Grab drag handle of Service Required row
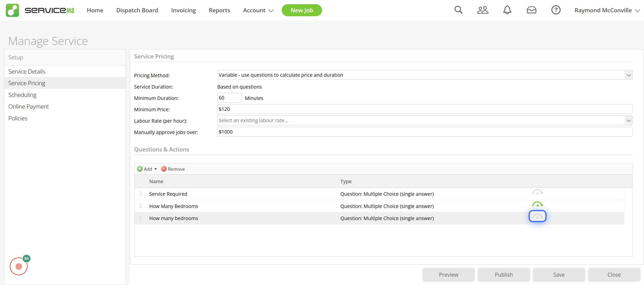Screen dimensions: 644x285 point(140,194)
